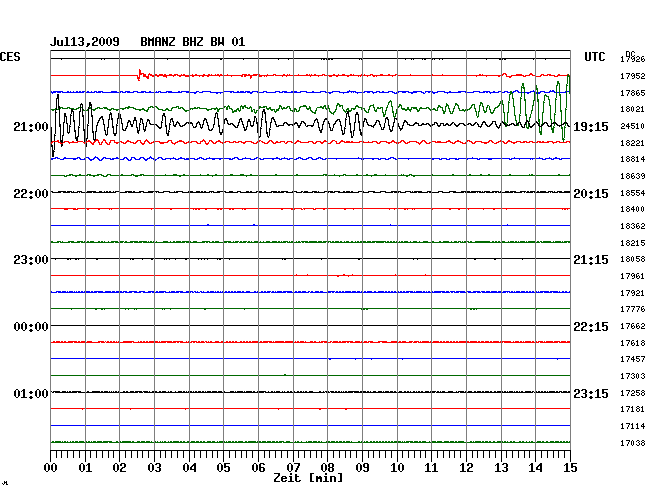Click the DC value 18221
Viewport: 650px width, 494px height.
coord(633,143)
